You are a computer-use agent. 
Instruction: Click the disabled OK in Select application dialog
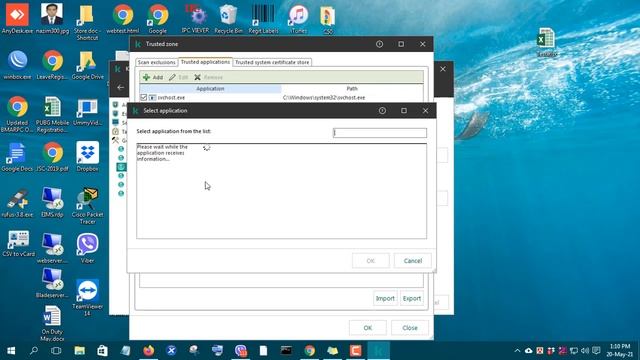371,261
